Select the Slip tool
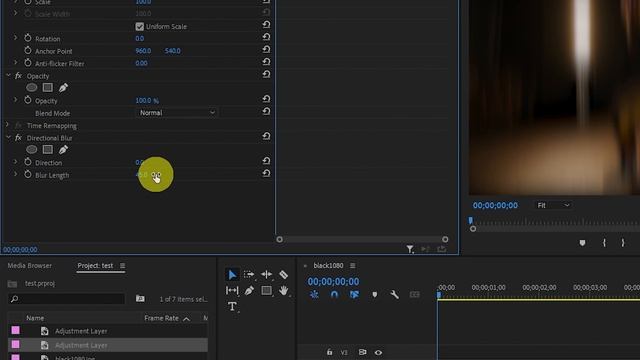640x360 pixels. click(232, 291)
